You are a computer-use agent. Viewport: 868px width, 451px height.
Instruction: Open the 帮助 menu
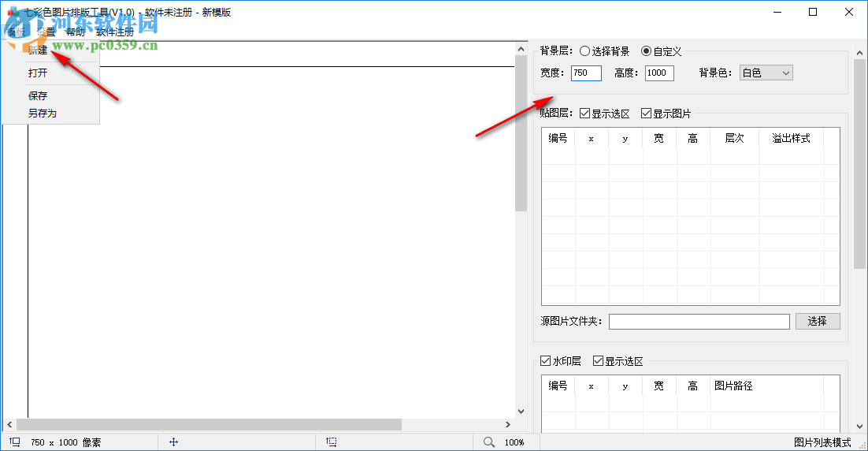76,32
